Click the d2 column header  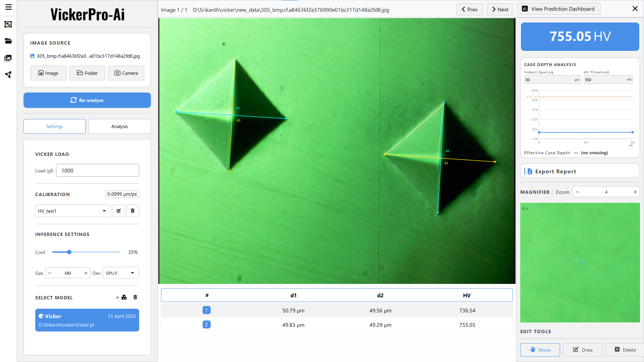[380, 295]
